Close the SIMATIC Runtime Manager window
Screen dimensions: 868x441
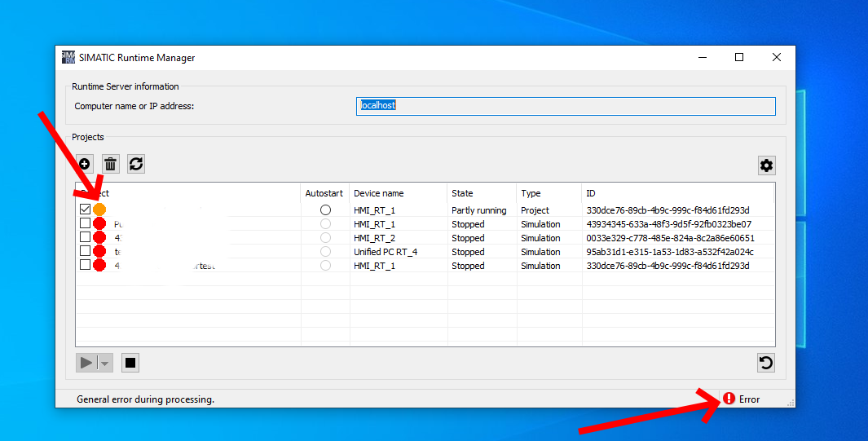pyautogui.click(x=777, y=58)
